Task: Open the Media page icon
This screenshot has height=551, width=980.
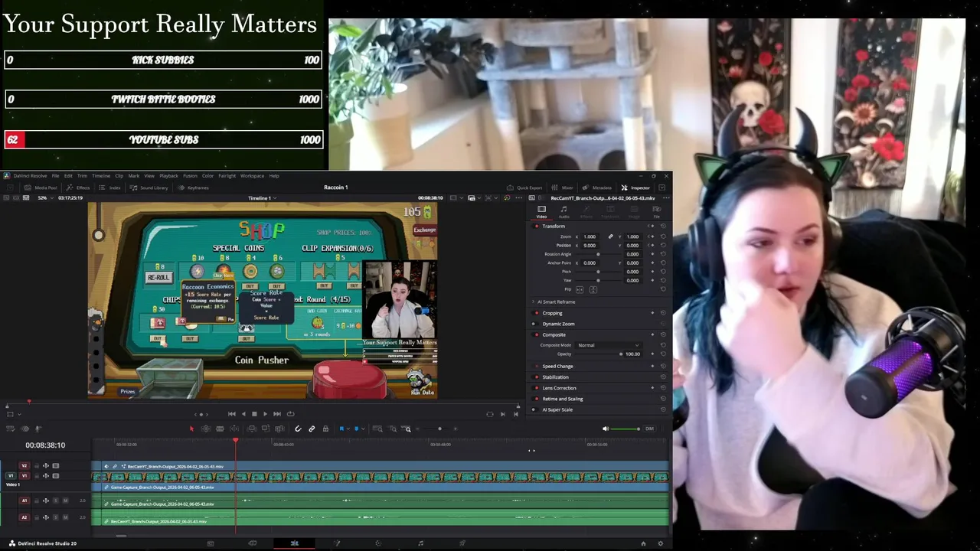Action: [x=211, y=543]
